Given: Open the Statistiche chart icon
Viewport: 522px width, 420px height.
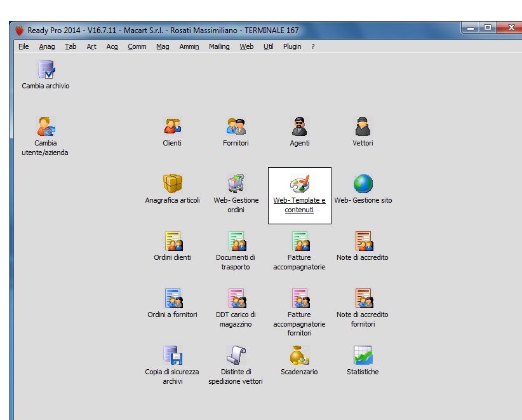Looking at the screenshot, I should [363, 355].
